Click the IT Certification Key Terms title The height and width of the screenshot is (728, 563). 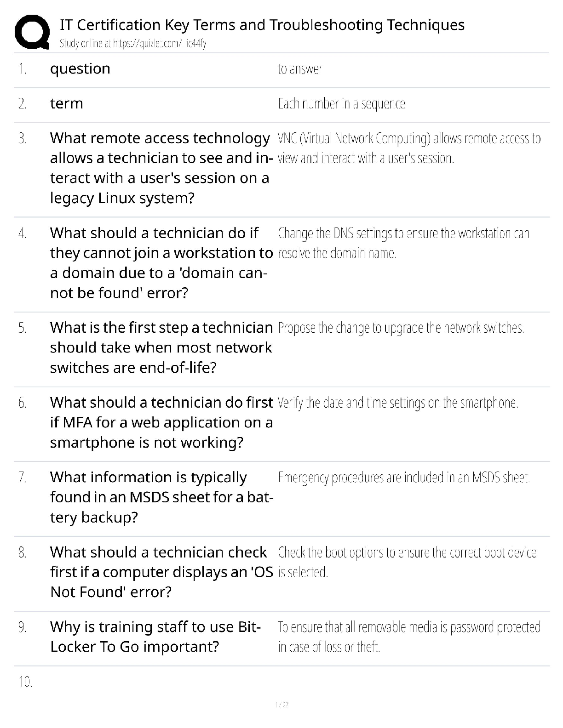click(262, 25)
